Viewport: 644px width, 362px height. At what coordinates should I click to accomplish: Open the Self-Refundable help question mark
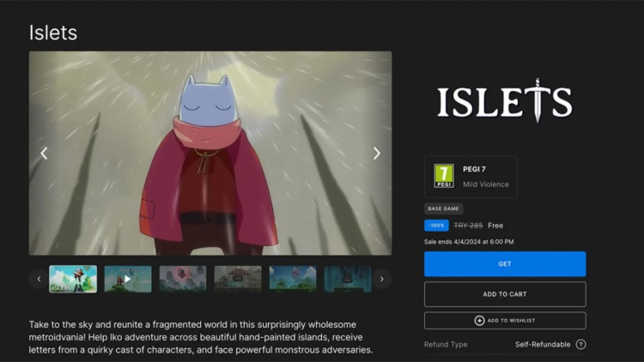click(580, 345)
